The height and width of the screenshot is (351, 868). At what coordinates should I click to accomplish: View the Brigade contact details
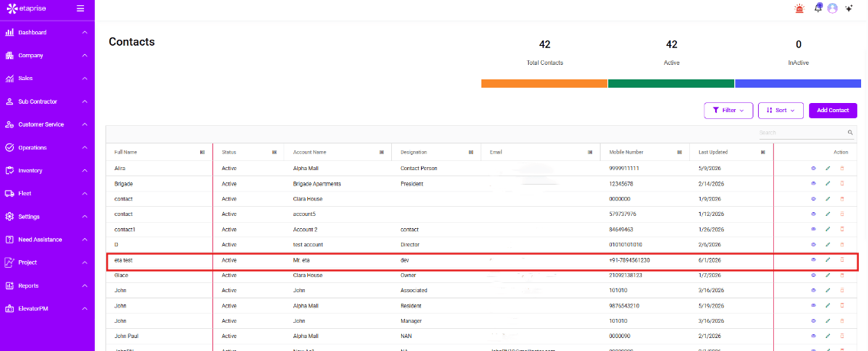[813, 184]
